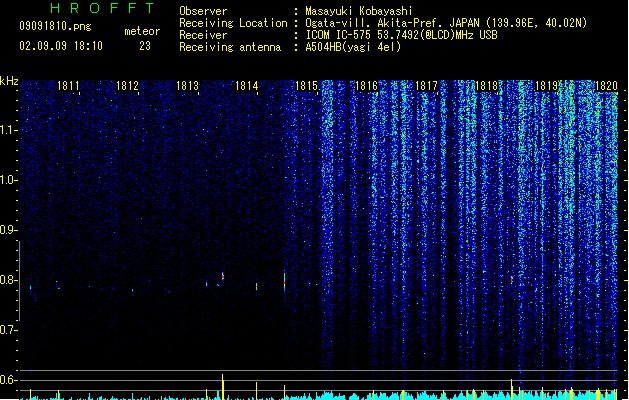Click the Receiving Location label
This screenshot has width=629, height=400.
click(233, 23)
